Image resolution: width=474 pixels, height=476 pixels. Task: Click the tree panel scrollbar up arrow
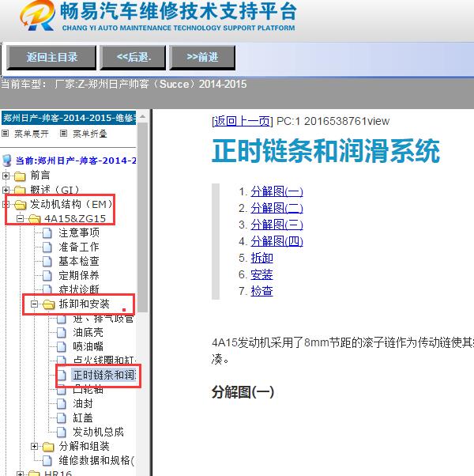142,117
